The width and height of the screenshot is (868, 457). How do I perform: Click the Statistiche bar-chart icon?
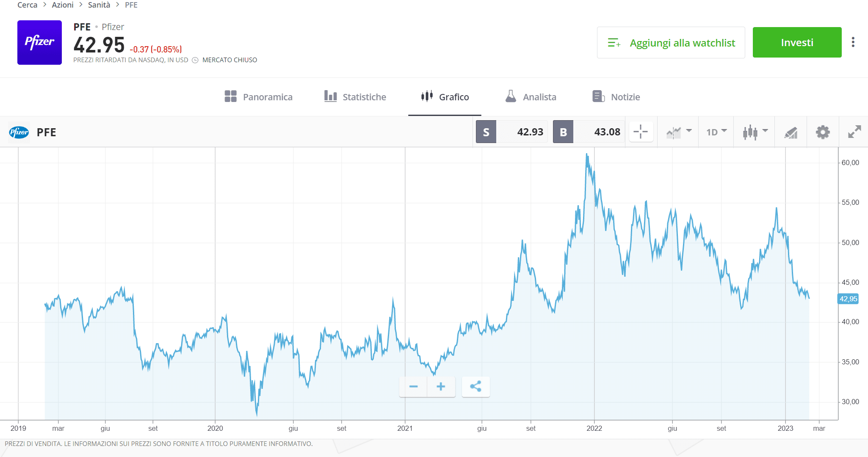[x=330, y=96]
